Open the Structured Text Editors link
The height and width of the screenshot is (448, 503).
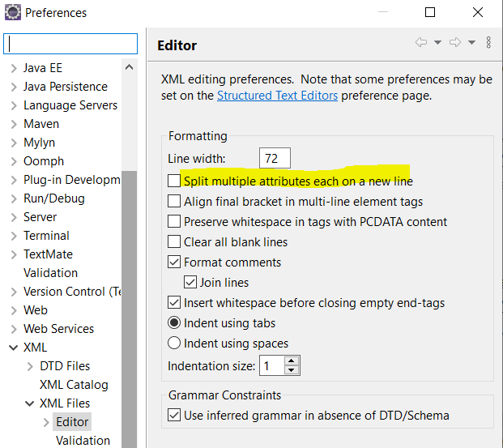coord(278,96)
